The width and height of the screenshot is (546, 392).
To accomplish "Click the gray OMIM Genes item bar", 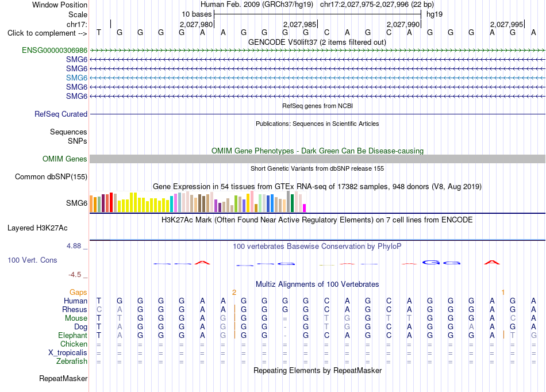I will (x=317, y=159).
